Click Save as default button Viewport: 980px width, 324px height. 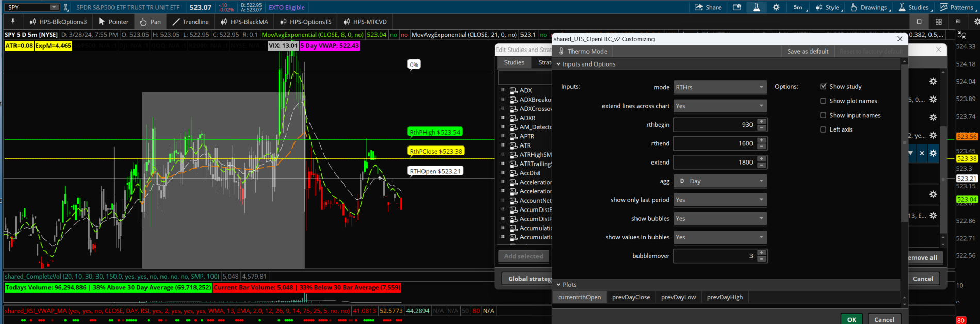(x=808, y=51)
